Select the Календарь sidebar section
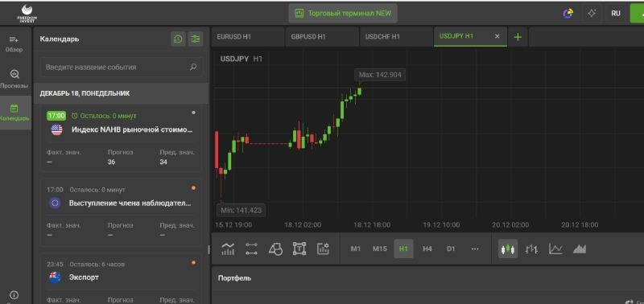 tap(14, 113)
